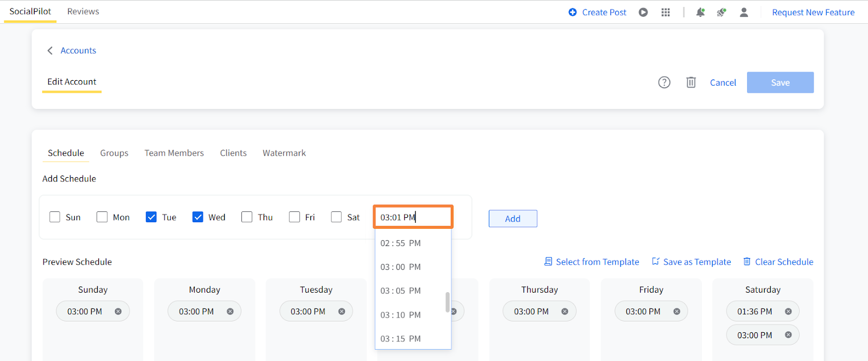Open the Watermark tab
Screen dimensions: 868x361
tap(284, 153)
